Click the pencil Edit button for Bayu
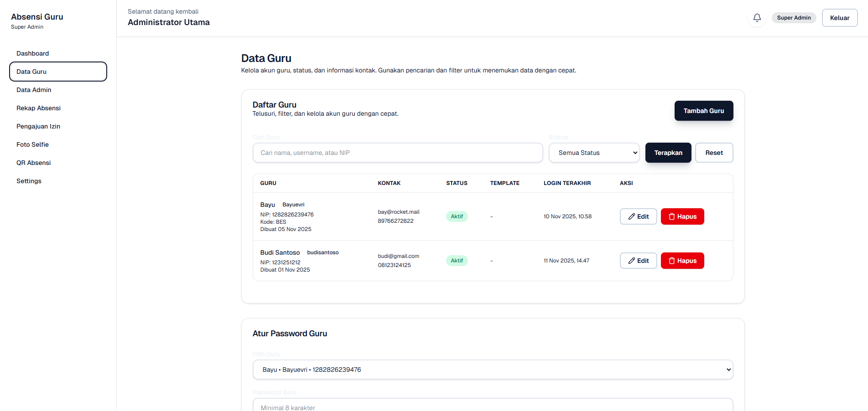Image resolution: width=868 pixels, height=411 pixels. pos(638,216)
